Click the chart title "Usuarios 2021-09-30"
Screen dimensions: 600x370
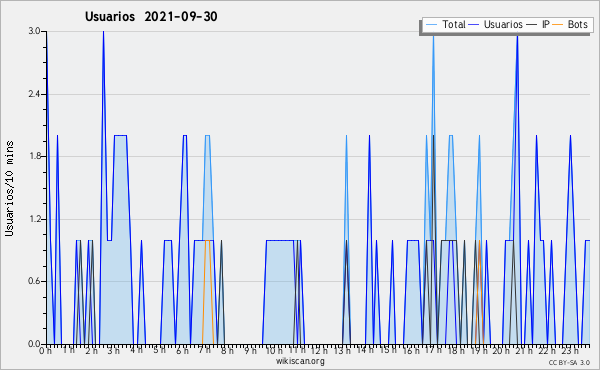(x=151, y=16)
